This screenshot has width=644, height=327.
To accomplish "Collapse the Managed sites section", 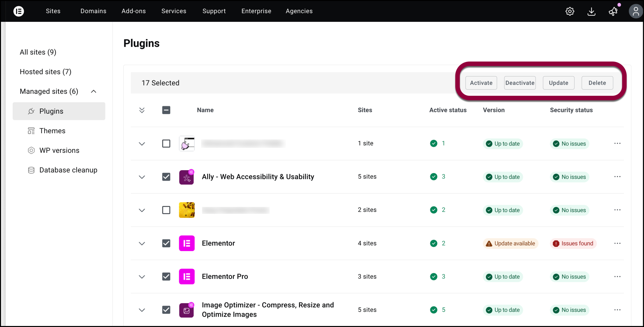I will [x=93, y=91].
